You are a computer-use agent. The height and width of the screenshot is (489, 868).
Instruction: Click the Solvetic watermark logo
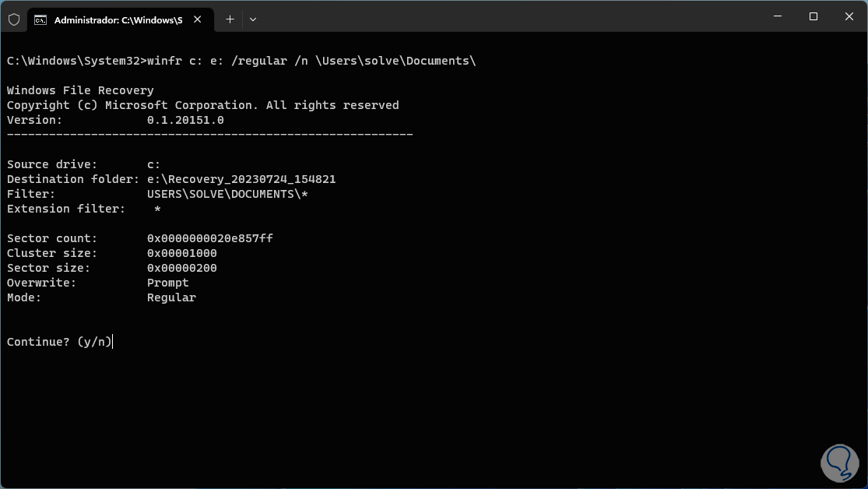click(x=839, y=461)
